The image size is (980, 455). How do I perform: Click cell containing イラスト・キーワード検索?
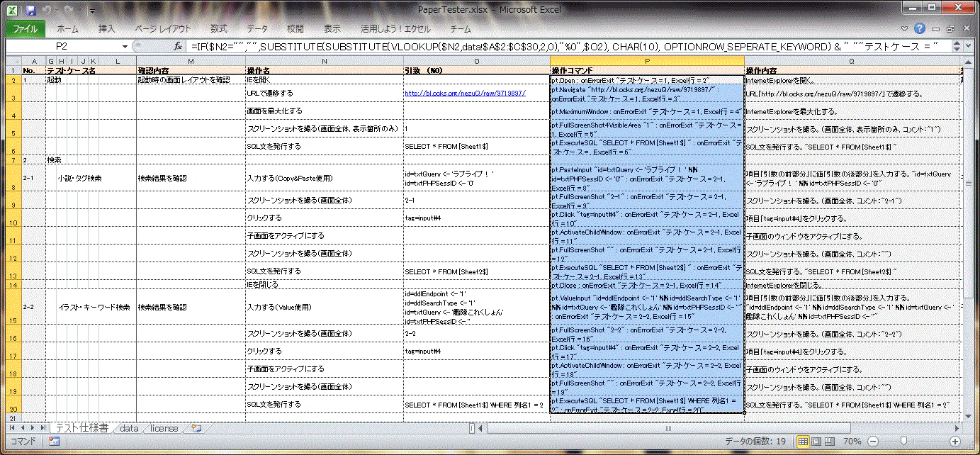94,307
